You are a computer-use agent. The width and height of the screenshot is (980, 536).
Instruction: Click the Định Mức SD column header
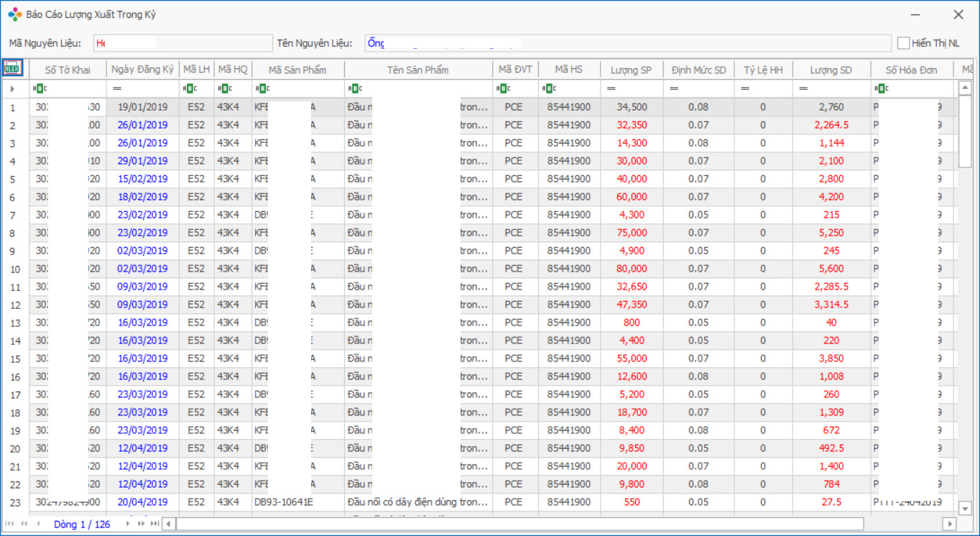[x=698, y=70]
